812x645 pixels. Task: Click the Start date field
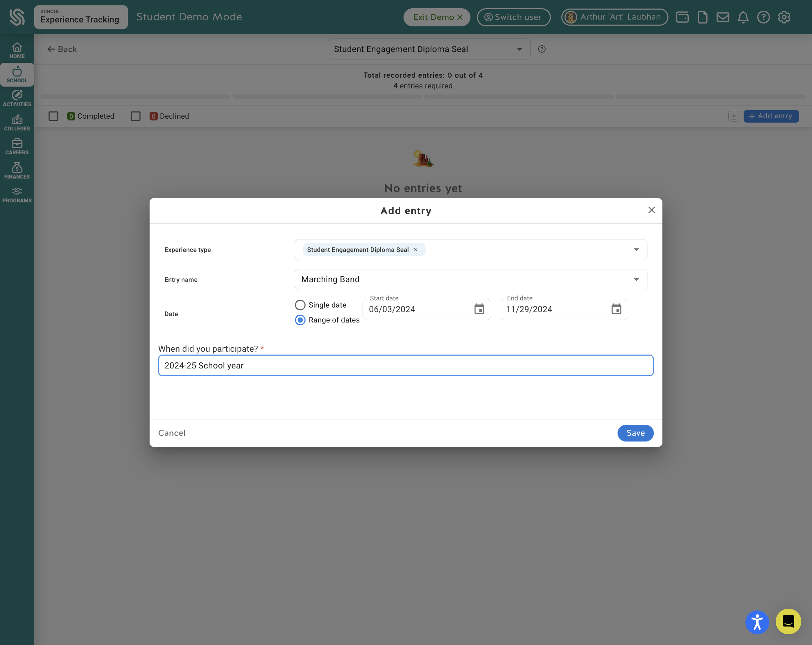pyautogui.click(x=426, y=309)
